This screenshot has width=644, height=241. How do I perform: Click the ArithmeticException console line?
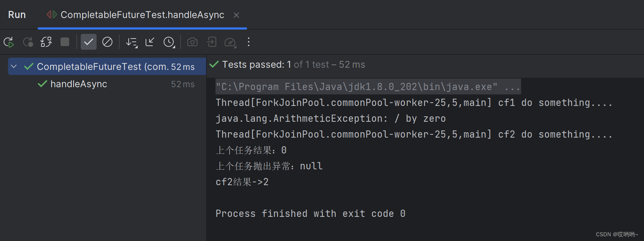click(330, 119)
